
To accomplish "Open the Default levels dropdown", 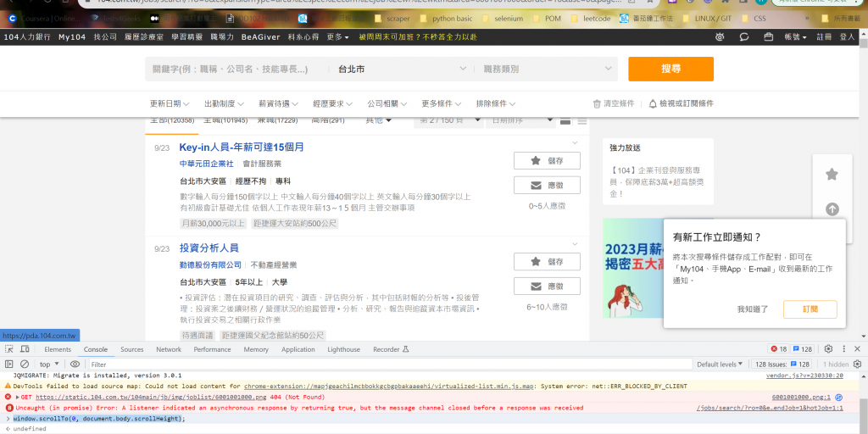I will pos(721,364).
